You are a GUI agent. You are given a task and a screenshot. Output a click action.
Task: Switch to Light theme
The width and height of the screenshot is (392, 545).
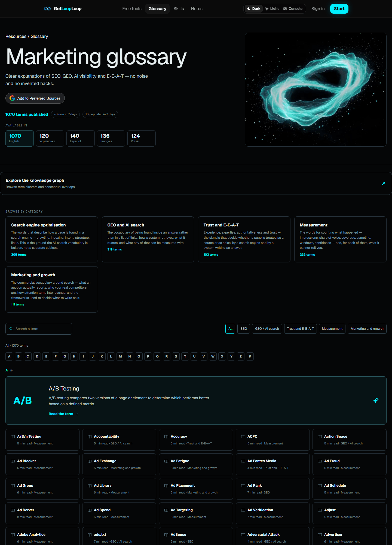point(272,9)
